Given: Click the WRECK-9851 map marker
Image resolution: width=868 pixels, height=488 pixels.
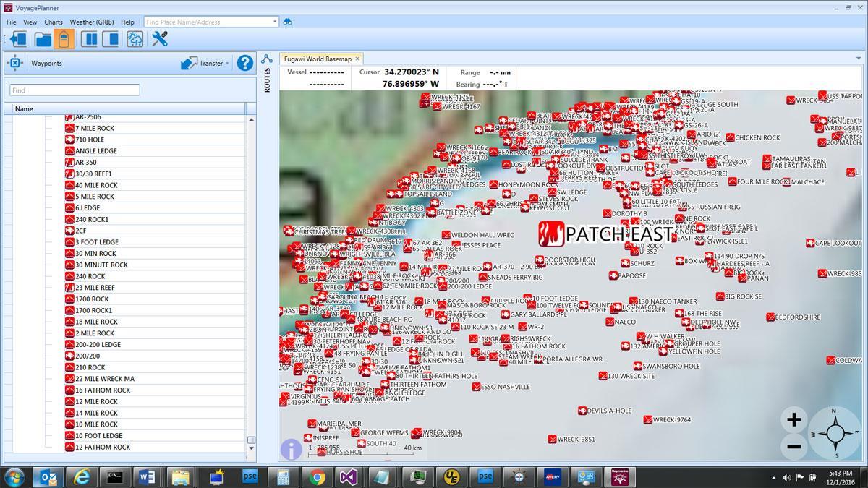Looking at the screenshot, I should pos(553,439).
